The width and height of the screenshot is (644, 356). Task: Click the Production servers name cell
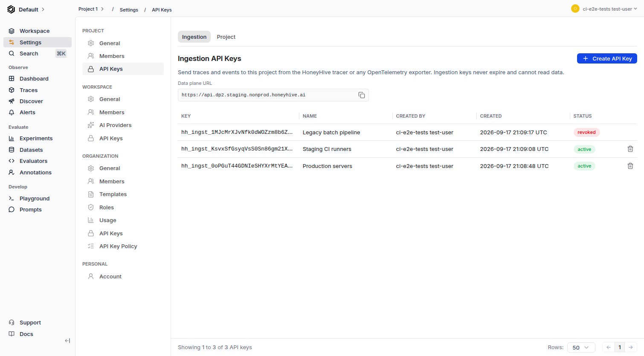tap(328, 166)
